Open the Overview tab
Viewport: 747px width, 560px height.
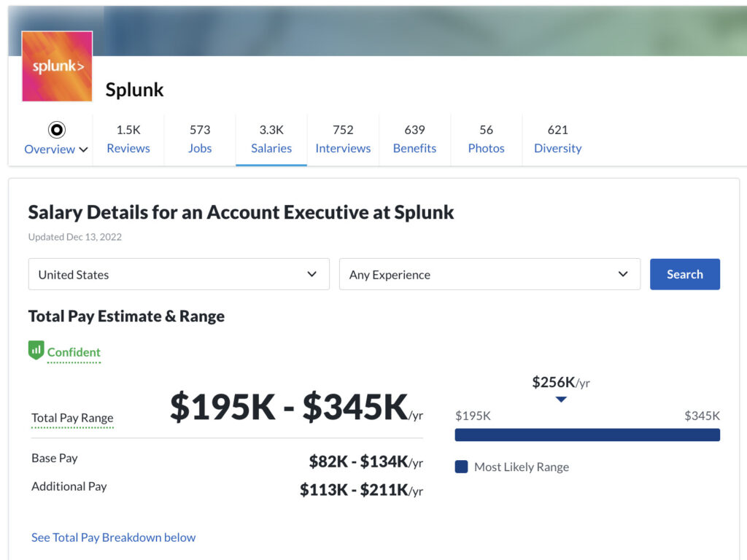point(50,149)
